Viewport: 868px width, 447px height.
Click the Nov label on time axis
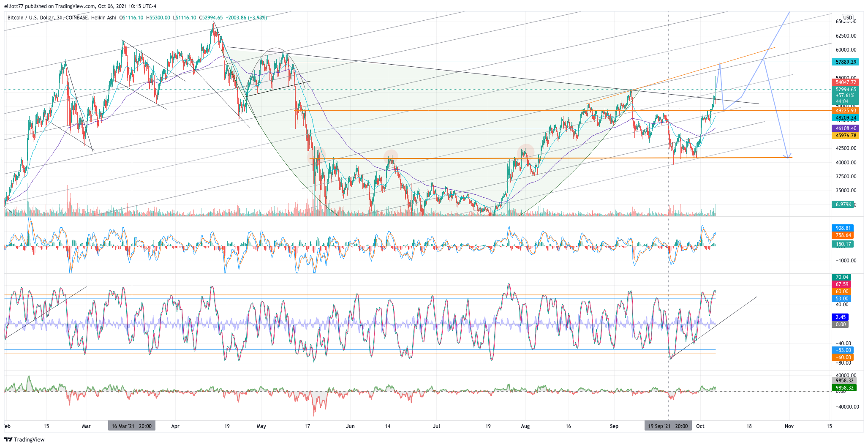(789, 426)
